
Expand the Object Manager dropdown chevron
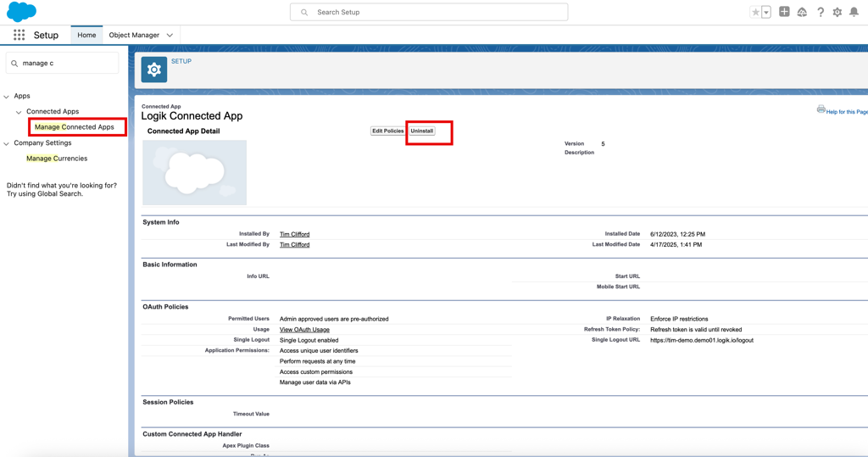[170, 35]
